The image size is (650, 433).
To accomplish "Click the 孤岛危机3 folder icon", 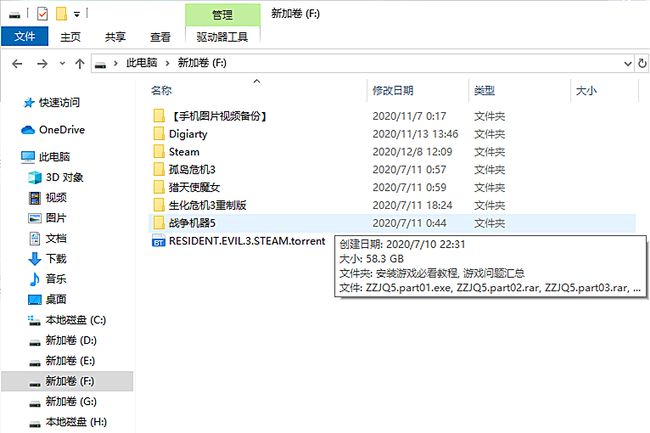I will 159,169.
